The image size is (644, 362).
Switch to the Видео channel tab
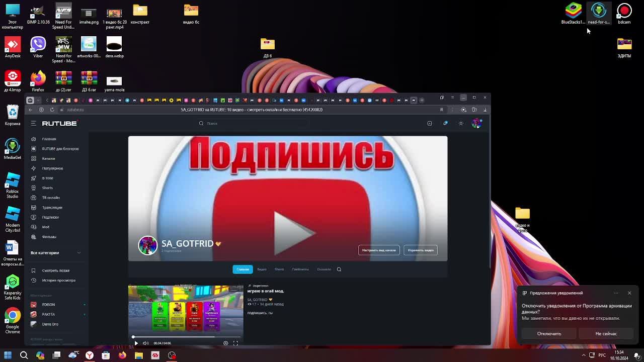[262, 269]
